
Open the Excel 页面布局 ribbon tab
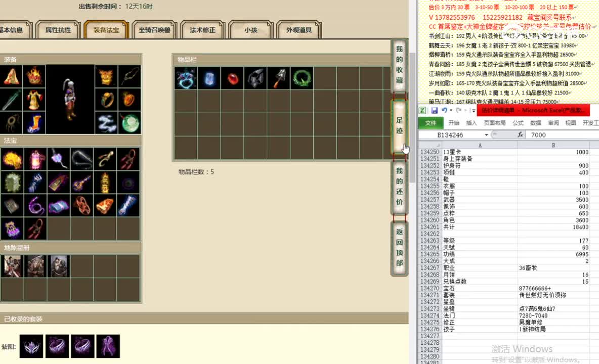[494, 123]
